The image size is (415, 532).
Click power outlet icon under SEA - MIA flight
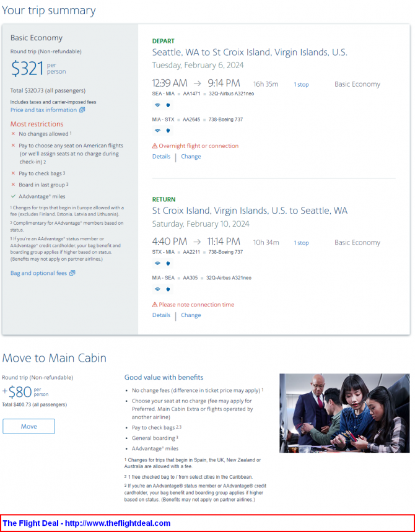(x=168, y=105)
